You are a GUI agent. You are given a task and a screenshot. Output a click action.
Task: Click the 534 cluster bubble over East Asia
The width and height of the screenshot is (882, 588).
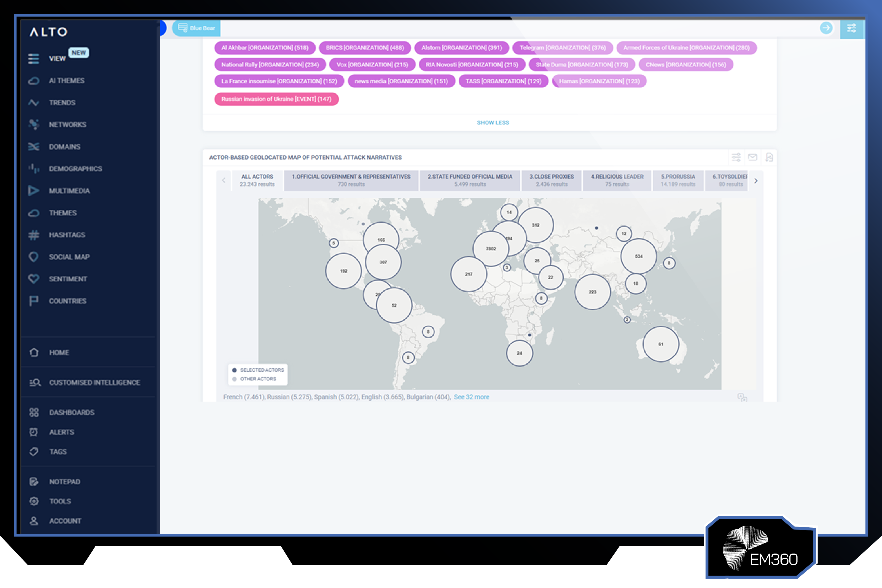tap(639, 256)
